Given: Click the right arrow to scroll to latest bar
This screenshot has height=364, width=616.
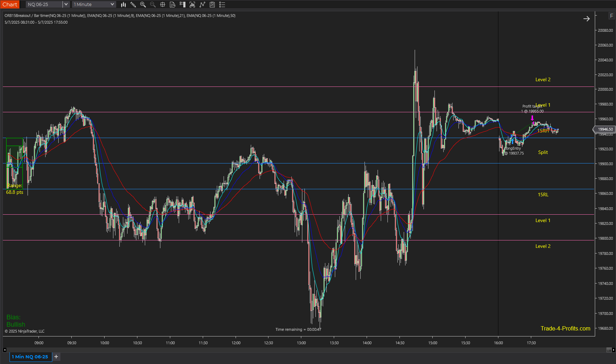Looking at the screenshot, I should [x=586, y=19].
